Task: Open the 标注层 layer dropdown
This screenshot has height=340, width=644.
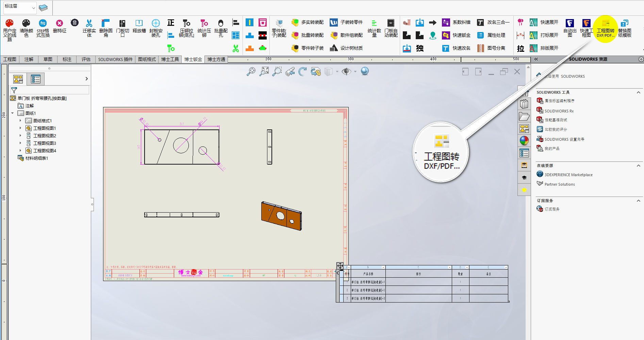Action: (33, 7)
